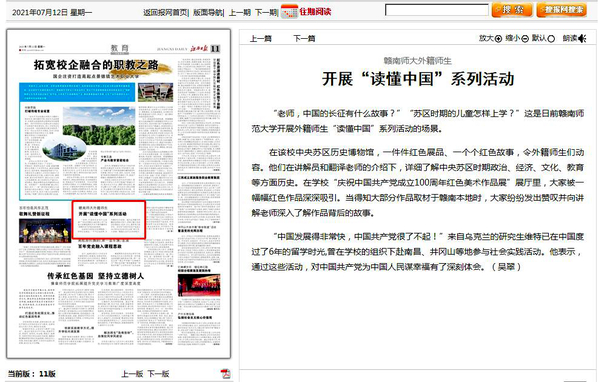Viewport: 598px width, 382px height.
Task: Select article 百年党史融入课程思政 on page
Action: click(100, 246)
